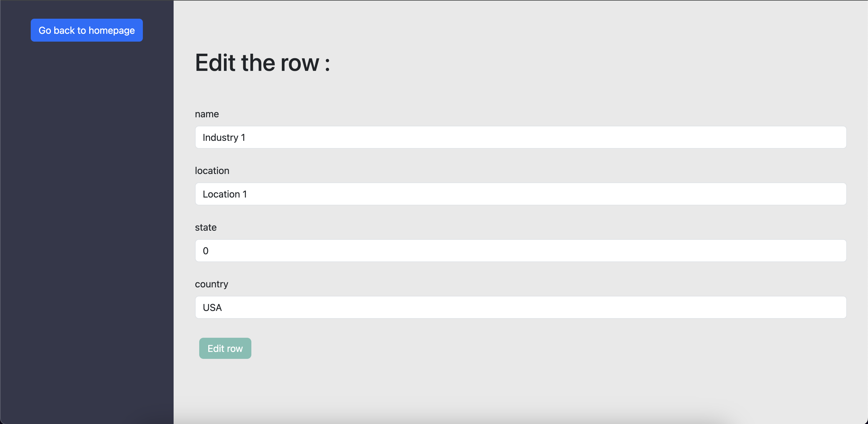Click the word "Edit" in page heading
The image size is (868, 424).
215,63
